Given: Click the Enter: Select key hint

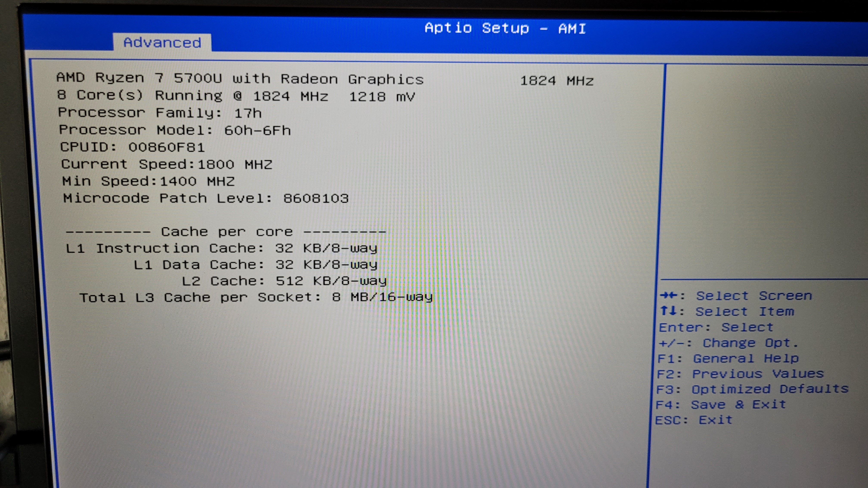Looking at the screenshot, I should [x=716, y=327].
